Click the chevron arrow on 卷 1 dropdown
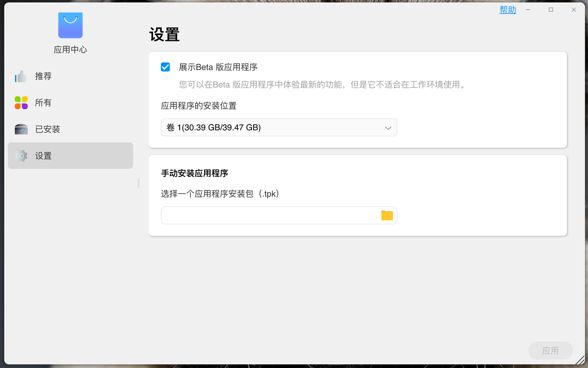This screenshot has width=588, height=368. [388, 128]
